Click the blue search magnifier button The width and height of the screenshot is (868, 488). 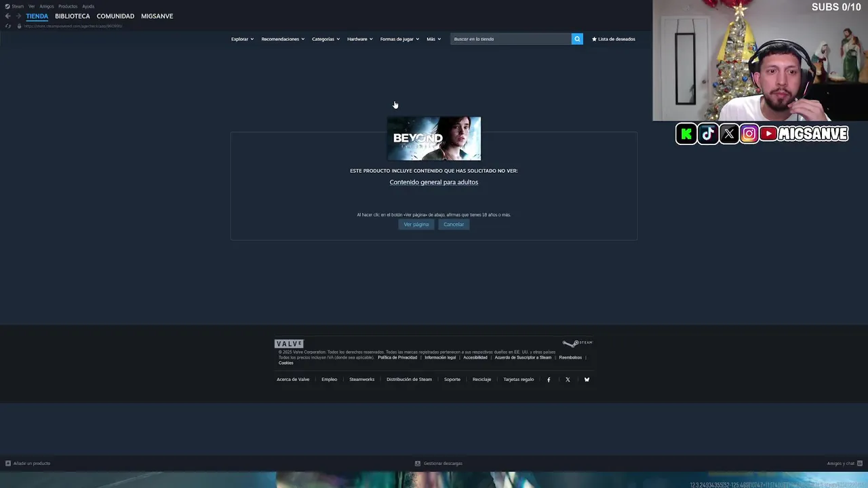577,39
